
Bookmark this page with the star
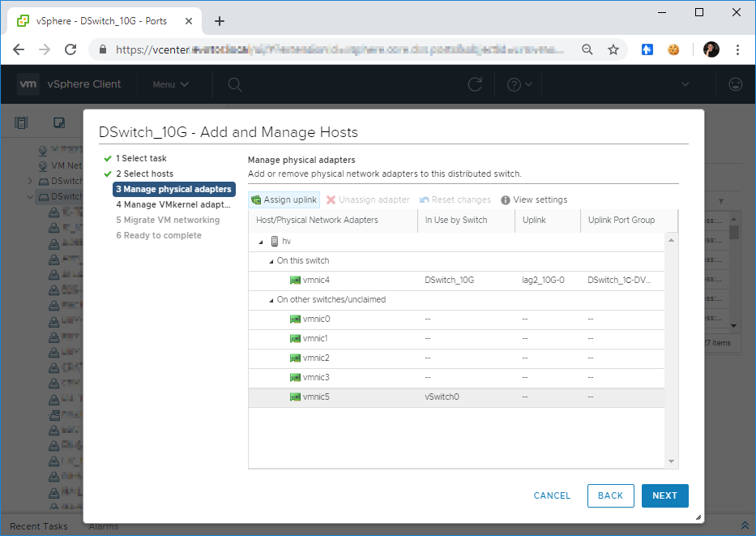coord(613,49)
